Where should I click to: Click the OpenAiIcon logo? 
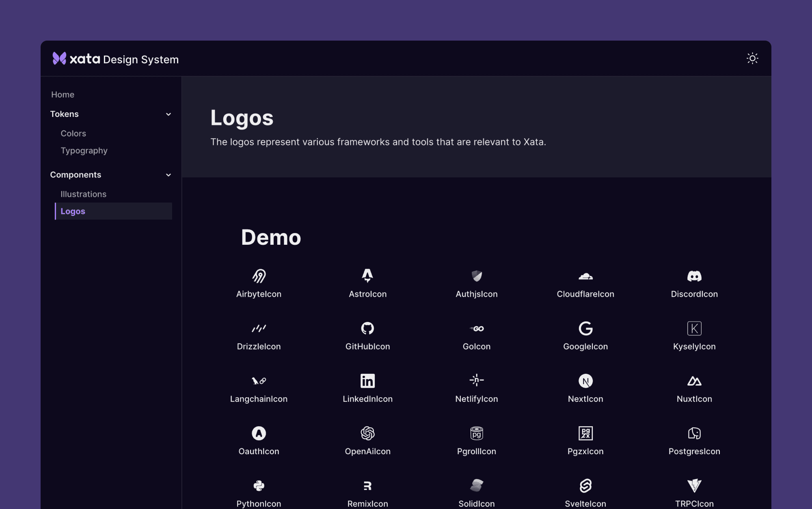click(x=367, y=433)
